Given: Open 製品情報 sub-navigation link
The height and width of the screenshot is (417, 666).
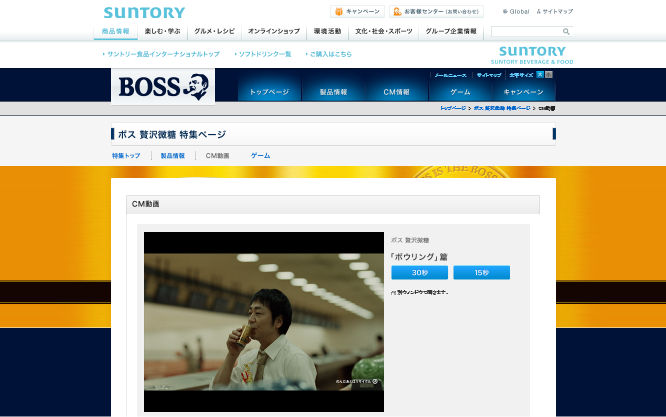Looking at the screenshot, I should click(173, 156).
